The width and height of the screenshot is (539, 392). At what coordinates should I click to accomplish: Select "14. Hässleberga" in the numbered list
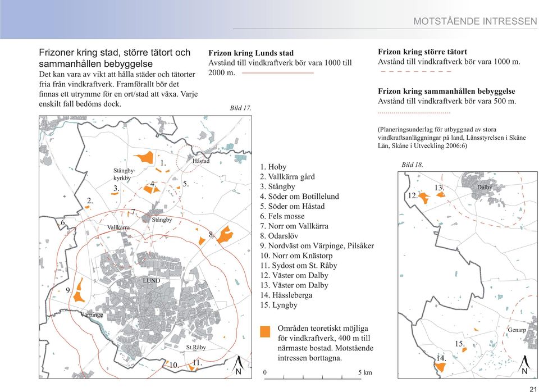(286, 295)
